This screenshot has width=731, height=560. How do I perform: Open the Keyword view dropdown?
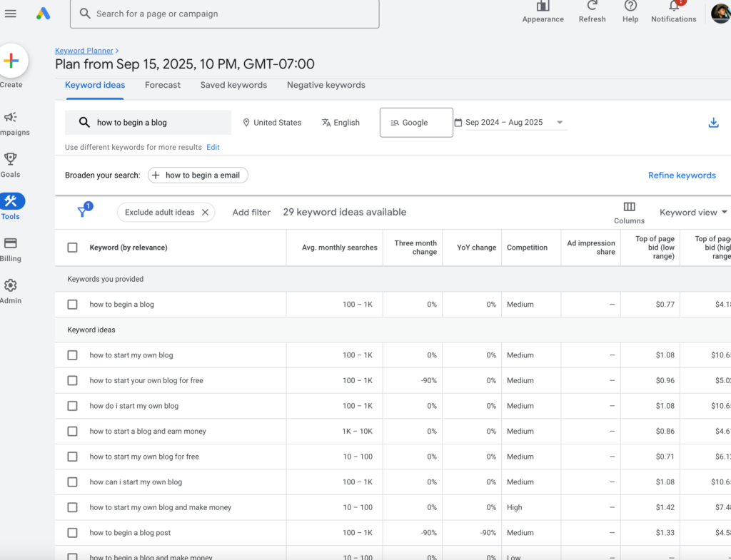click(693, 212)
